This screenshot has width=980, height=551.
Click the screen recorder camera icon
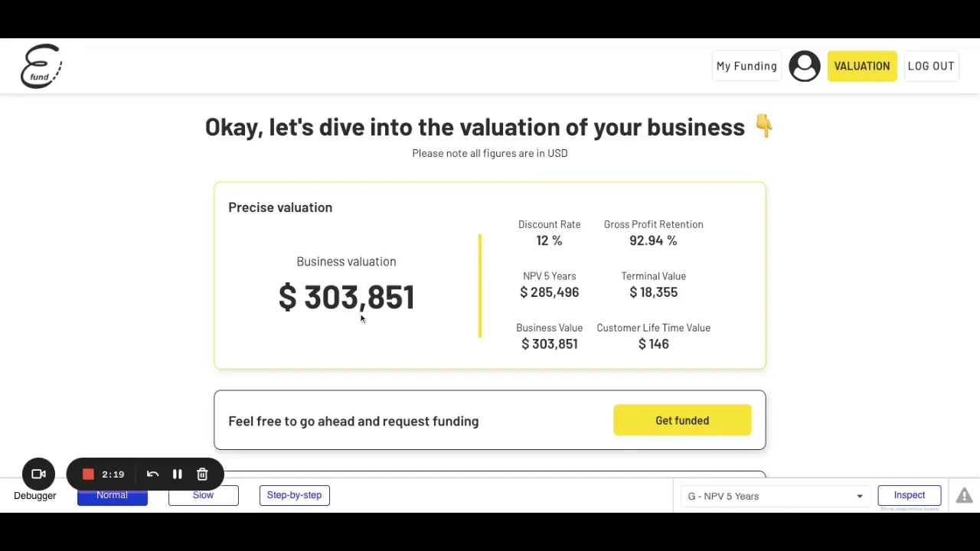pos(38,474)
